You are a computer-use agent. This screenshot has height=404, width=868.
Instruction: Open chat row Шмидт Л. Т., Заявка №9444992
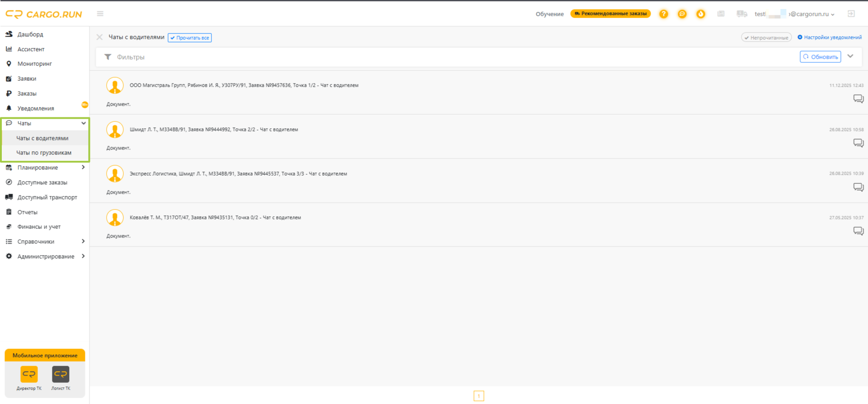(x=479, y=136)
